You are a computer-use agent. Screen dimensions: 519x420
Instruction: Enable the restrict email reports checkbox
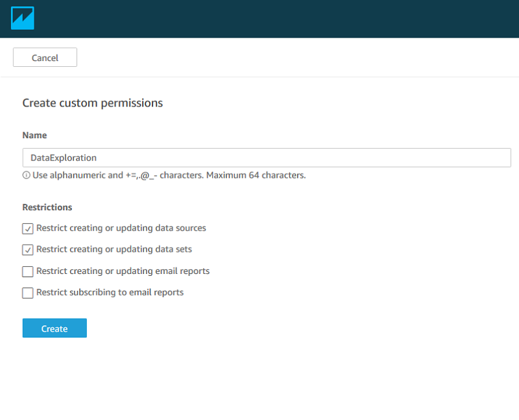tap(28, 271)
